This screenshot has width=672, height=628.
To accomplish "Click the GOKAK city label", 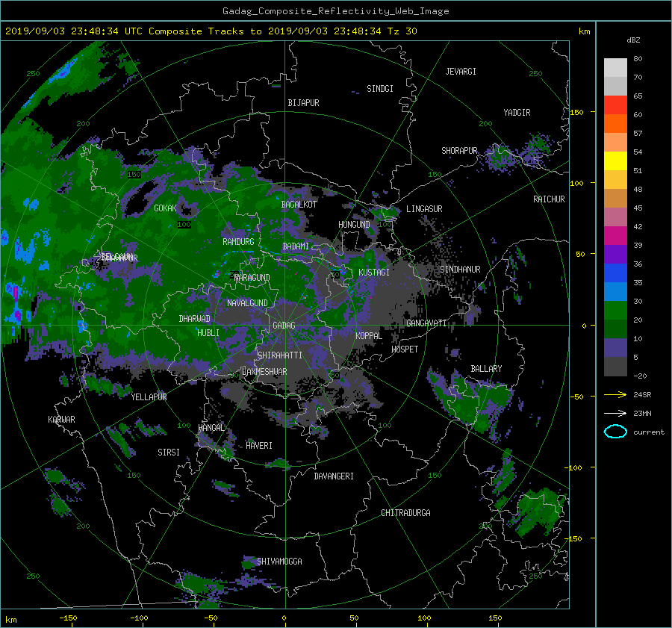I will click(x=166, y=208).
